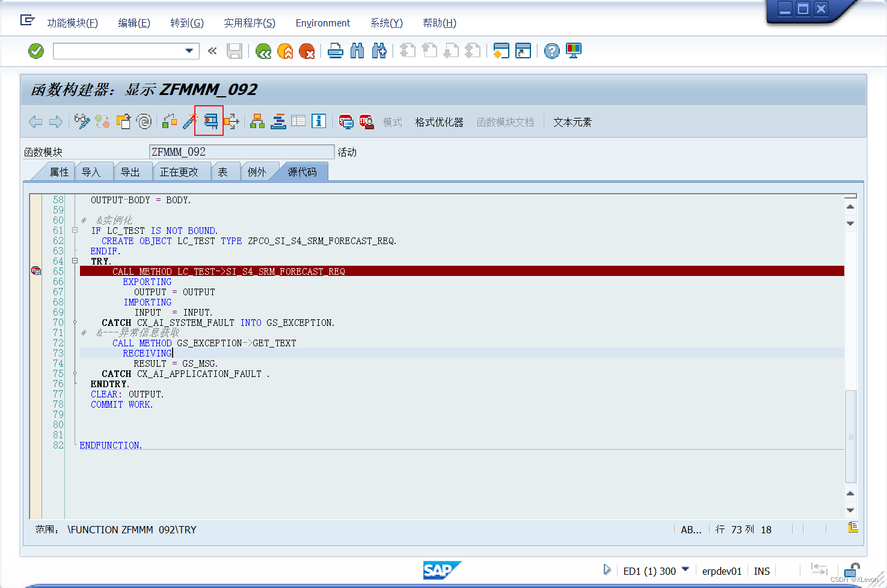Click the 文本元素 button
Screen dimensions: 887x588
572,122
